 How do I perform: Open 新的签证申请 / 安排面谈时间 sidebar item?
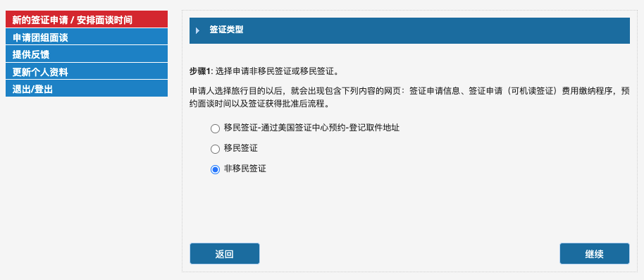click(x=87, y=19)
